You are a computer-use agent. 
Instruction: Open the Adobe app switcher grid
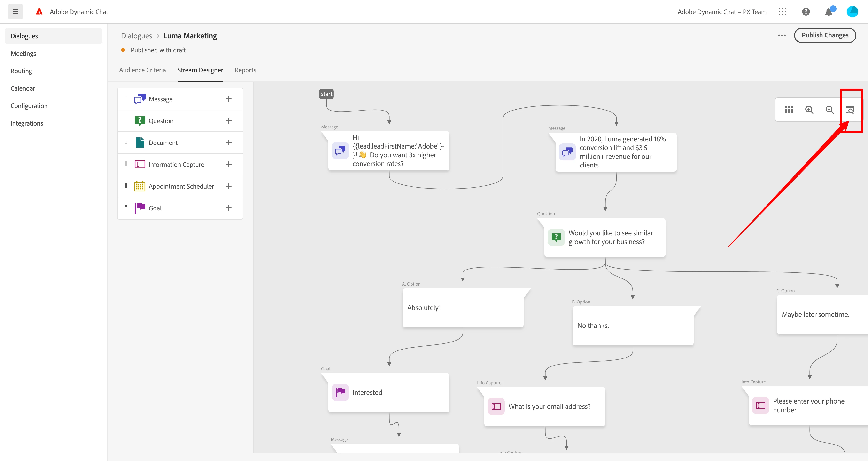point(783,12)
